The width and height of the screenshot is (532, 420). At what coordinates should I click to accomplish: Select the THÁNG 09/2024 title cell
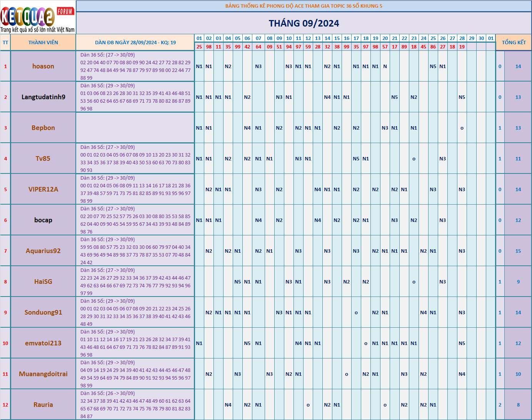pyautogui.click(x=304, y=23)
